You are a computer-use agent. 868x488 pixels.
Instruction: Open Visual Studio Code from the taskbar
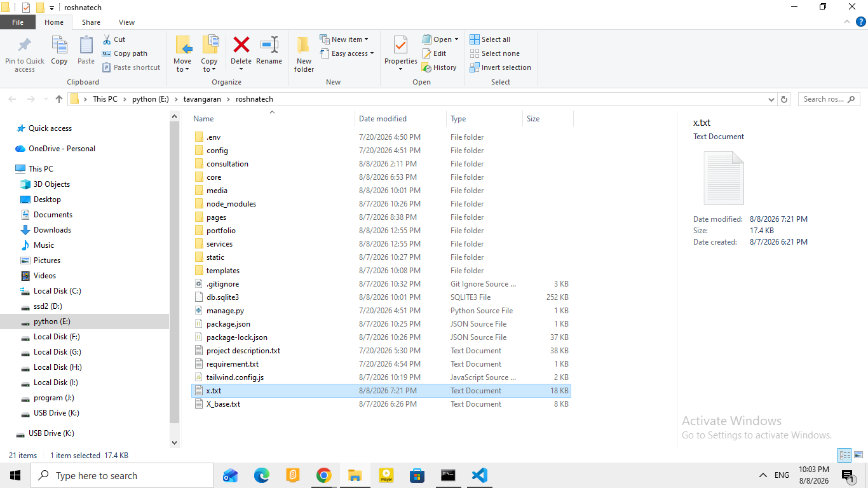coord(480,475)
